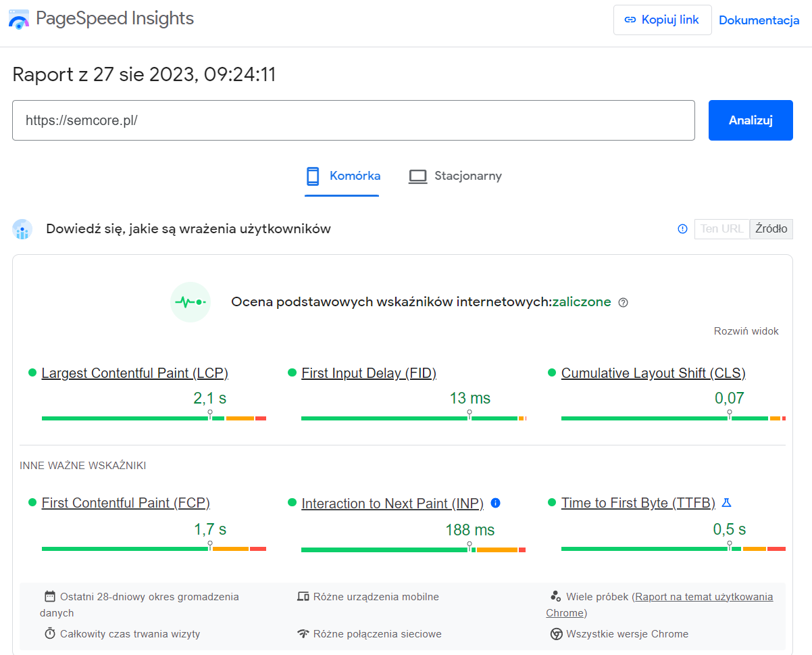Click the mobile phone icon next to Komórka
Screen dimensions: 812x655
(x=313, y=176)
